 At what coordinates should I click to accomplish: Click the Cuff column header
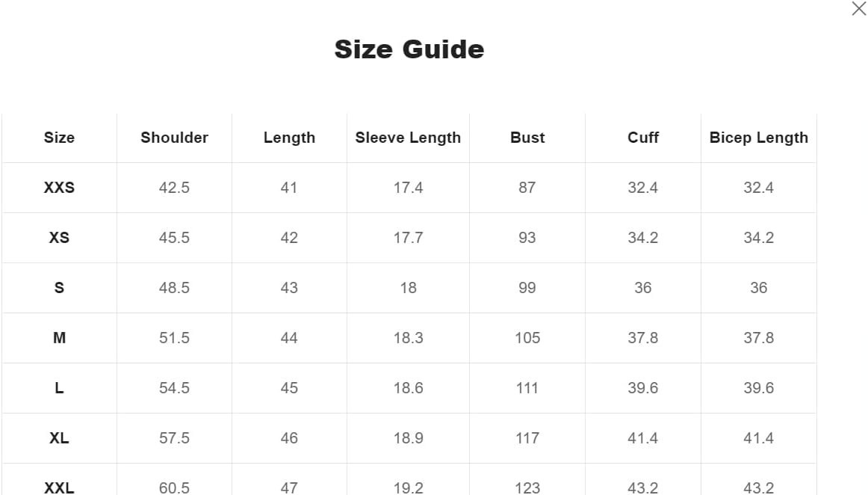click(643, 138)
